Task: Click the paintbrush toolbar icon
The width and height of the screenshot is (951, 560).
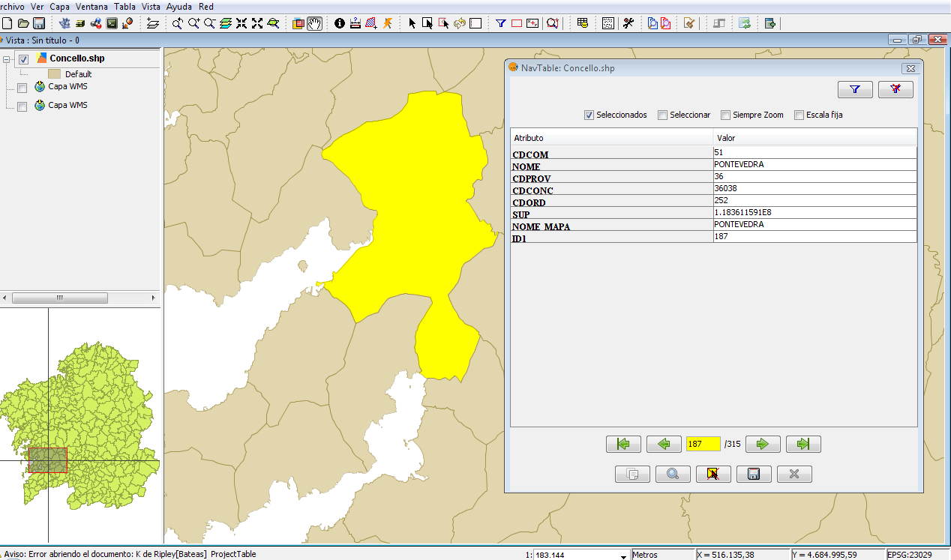Action: (689, 23)
